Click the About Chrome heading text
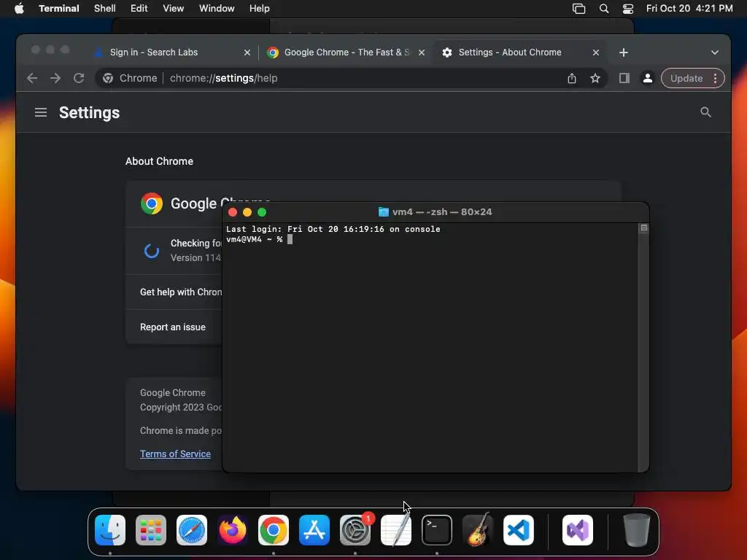The height and width of the screenshot is (560, 747). [x=159, y=161]
